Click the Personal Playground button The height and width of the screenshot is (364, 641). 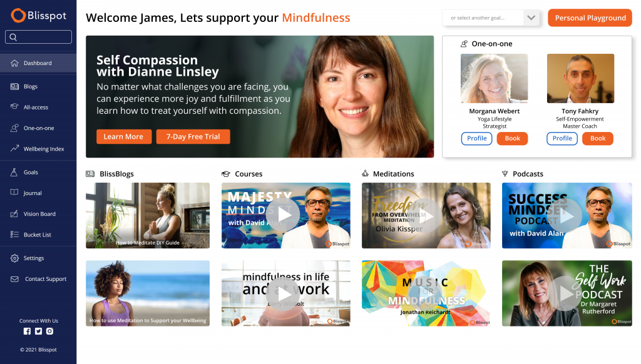point(590,18)
